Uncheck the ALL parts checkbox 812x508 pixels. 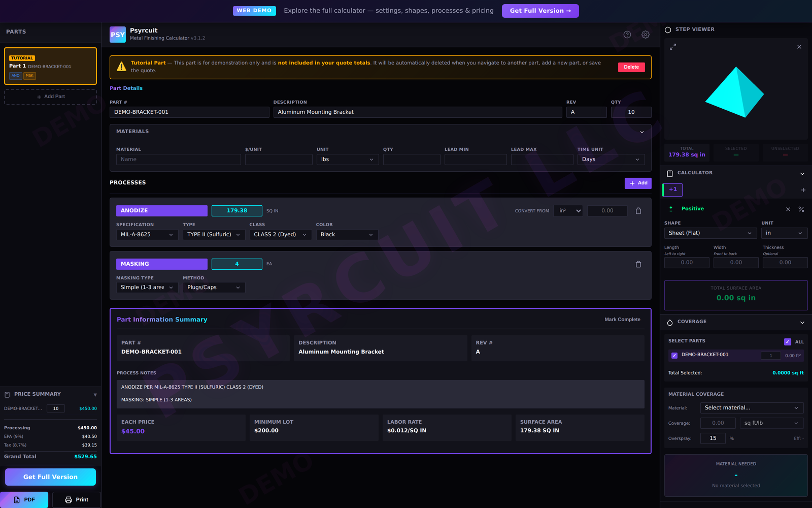tap(788, 342)
